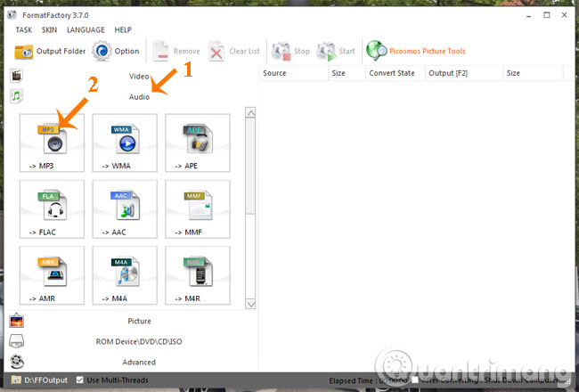Viewport: 579px width, 392px height.
Task: Open the TASK menu
Action: (24, 30)
